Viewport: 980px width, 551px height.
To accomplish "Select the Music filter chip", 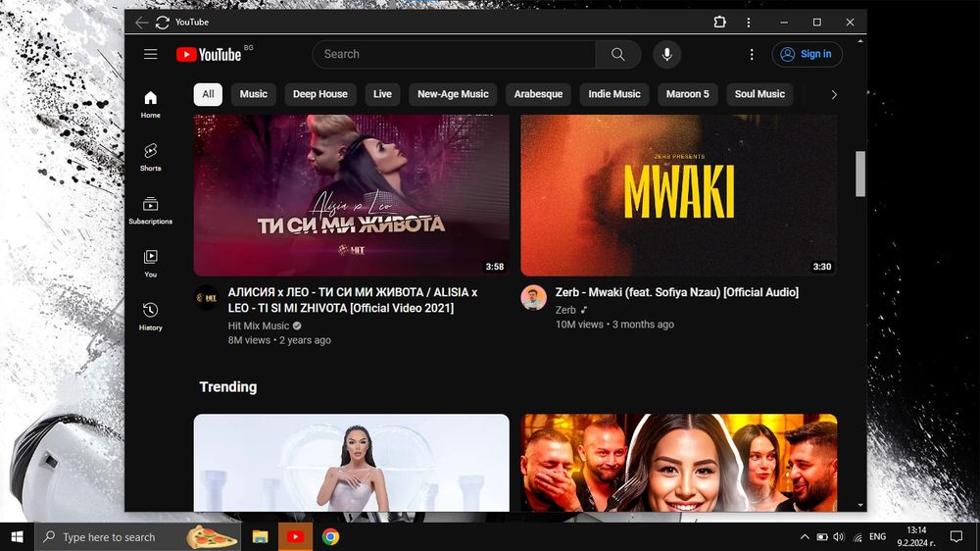I will click(x=253, y=94).
